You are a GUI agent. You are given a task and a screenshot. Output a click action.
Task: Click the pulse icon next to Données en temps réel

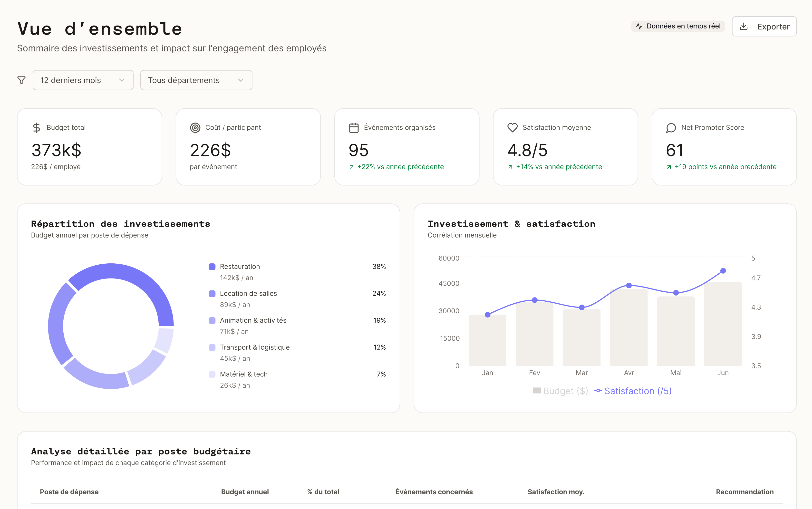[639, 26]
